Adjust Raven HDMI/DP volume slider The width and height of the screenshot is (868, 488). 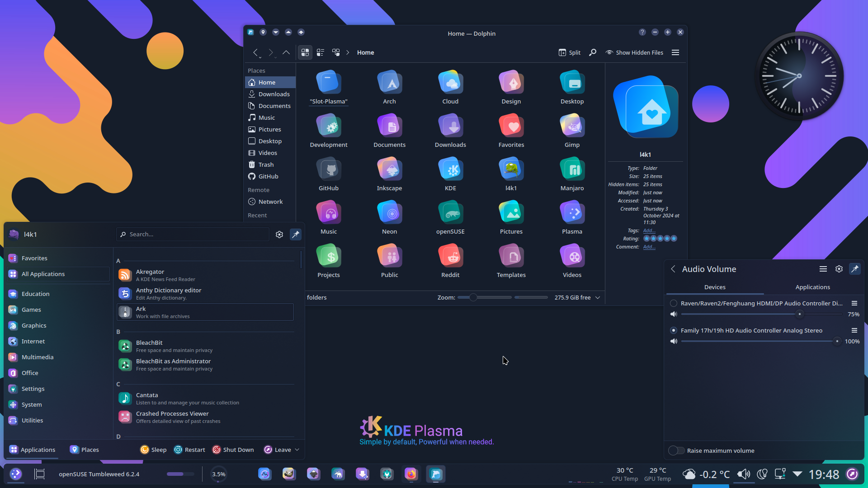(x=761, y=314)
